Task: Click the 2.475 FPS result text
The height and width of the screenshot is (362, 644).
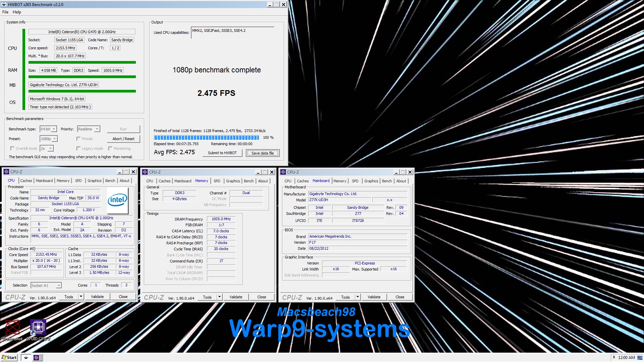Action: pyautogui.click(x=216, y=93)
